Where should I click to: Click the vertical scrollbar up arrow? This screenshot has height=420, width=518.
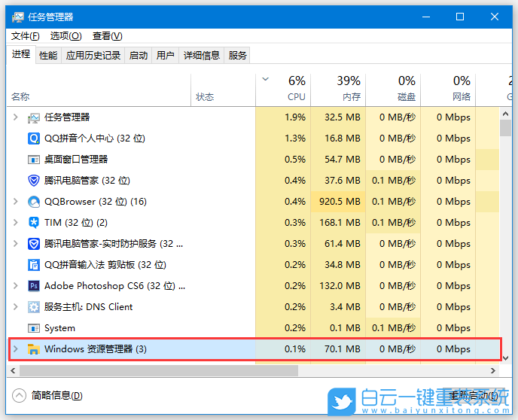pyautogui.click(x=505, y=114)
